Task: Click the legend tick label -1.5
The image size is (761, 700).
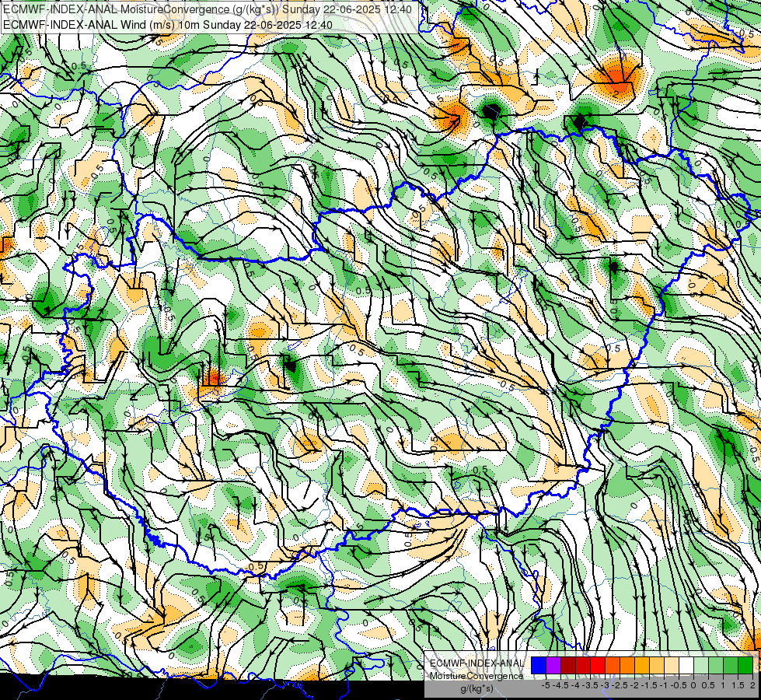Action: tap(649, 685)
